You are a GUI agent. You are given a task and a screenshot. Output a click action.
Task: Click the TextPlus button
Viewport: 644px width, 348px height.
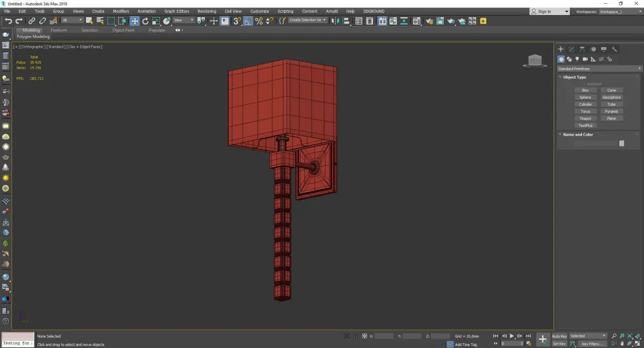click(585, 125)
